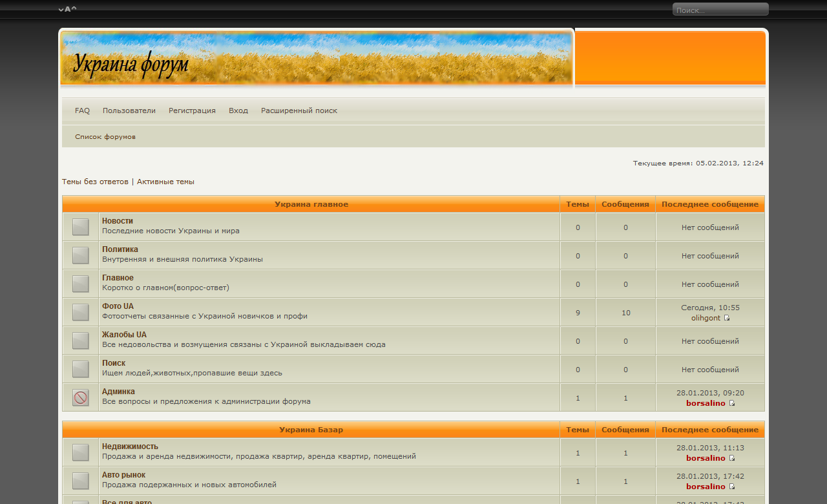827x504 pixels.
Task: Click the Украина форум banner logo
Action: click(131, 64)
